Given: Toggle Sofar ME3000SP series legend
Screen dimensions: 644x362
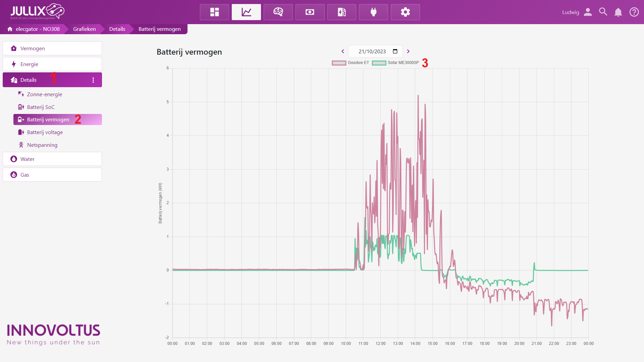Looking at the screenshot, I should 396,63.
